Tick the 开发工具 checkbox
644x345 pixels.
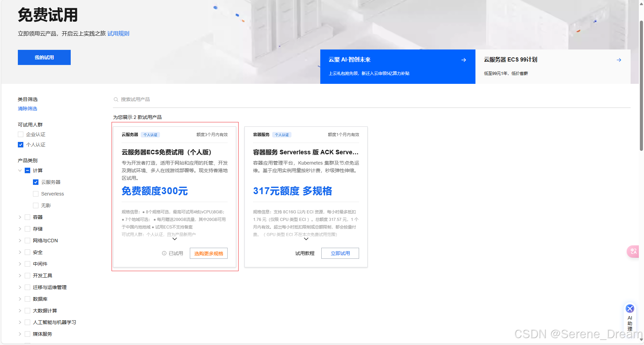click(27, 276)
